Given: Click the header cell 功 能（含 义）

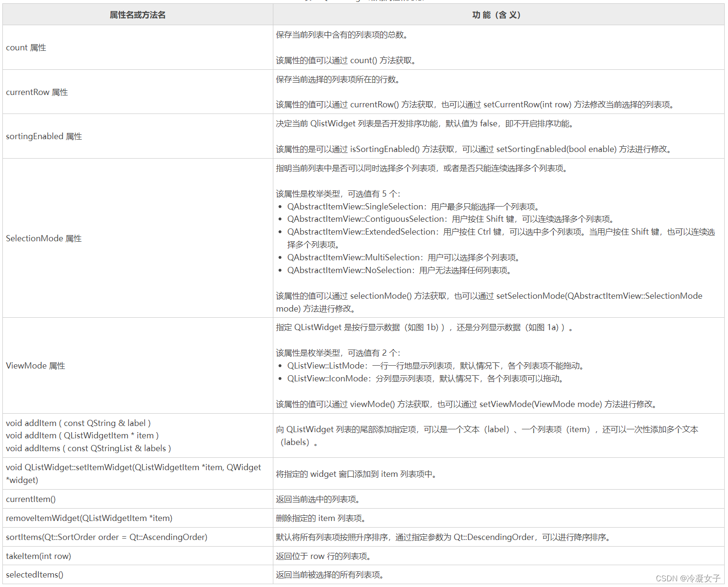Looking at the screenshot, I should pos(498,15).
